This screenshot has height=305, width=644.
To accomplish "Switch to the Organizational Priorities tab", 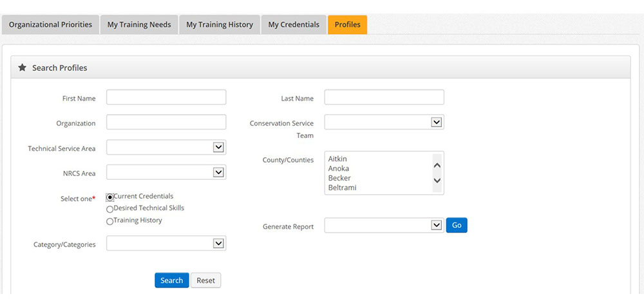I will 50,25.
